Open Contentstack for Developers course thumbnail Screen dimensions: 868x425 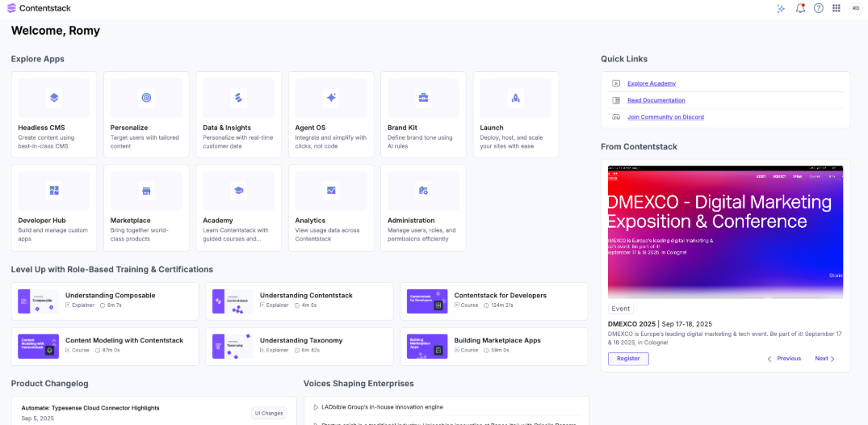[x=427, y=301]
